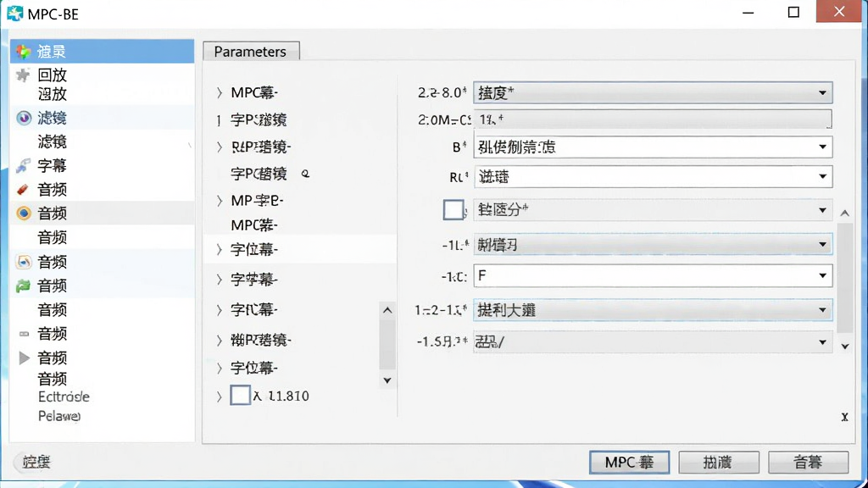Select the Pelawe sidebar entry

[59, 415]
